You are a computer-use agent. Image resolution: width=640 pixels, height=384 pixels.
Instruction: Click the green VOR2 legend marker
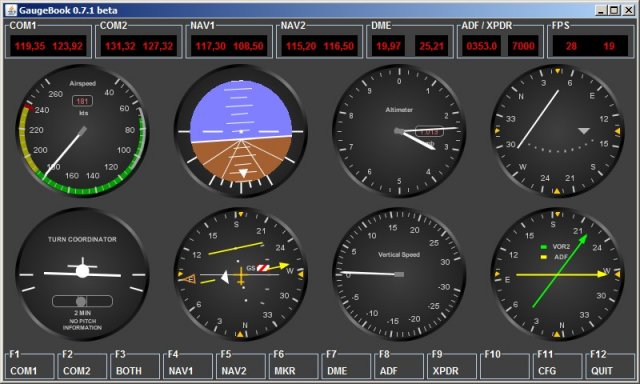[x=543, y=247]
